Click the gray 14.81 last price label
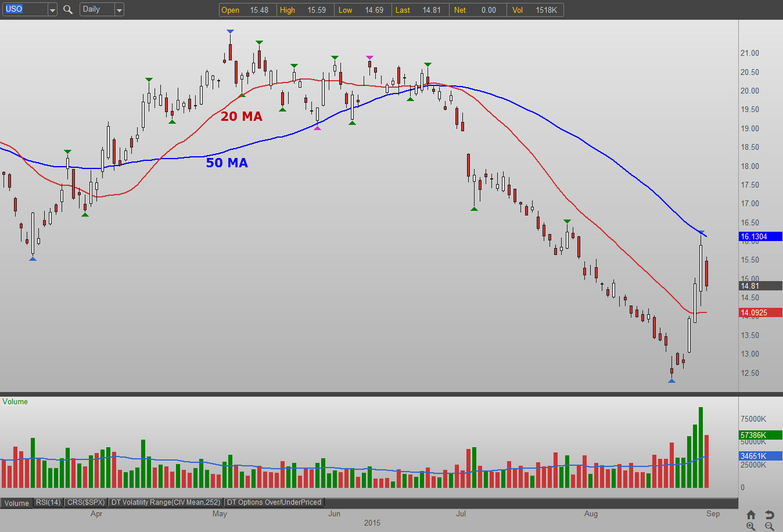783x532 pixels. click(760, 286)
